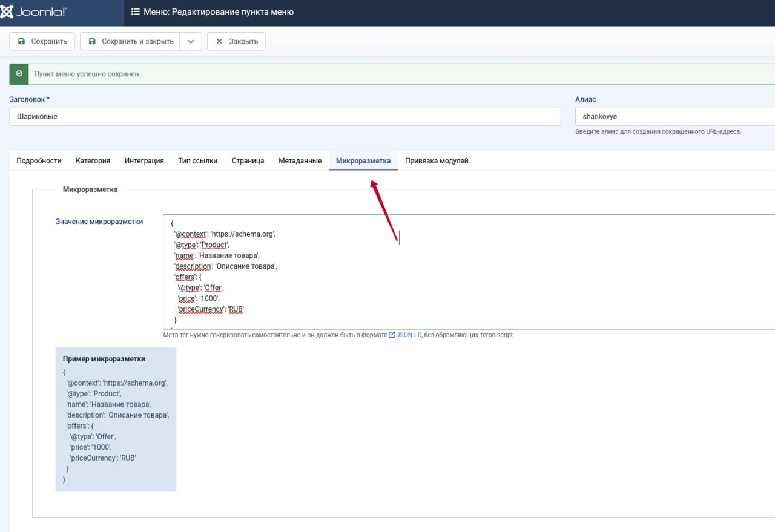The height and width of the screenshot is (532, 775).
Task: Open the Тип ссылки tab
Action: pyautogui.click(x=198, y=160)
